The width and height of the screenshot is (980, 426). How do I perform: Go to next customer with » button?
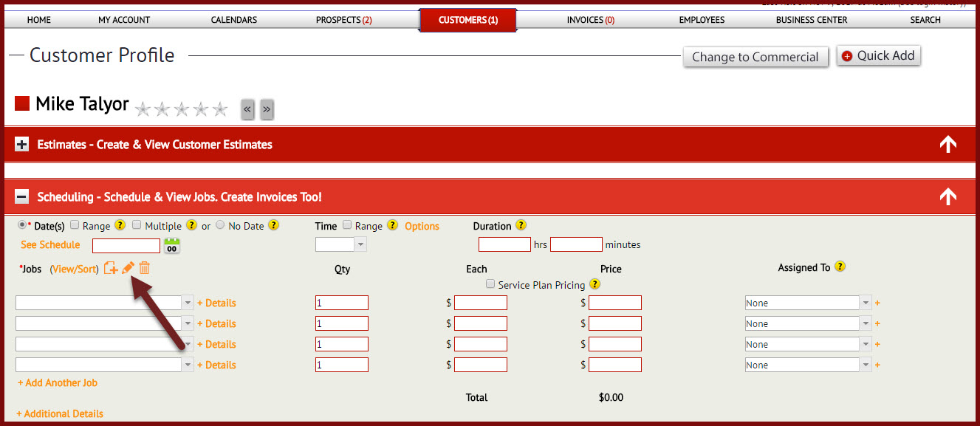[x=267, y=109]
